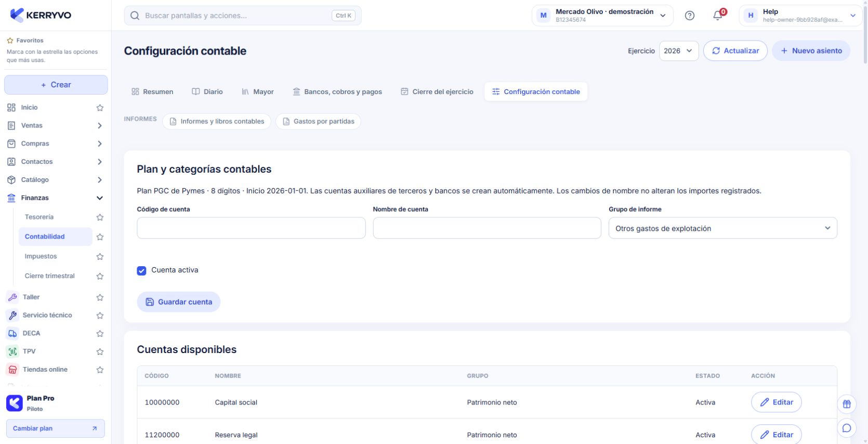868x444 pixels.
Task: Star Servicio técnico as a favorite
Action: click(x=100, y=316)
